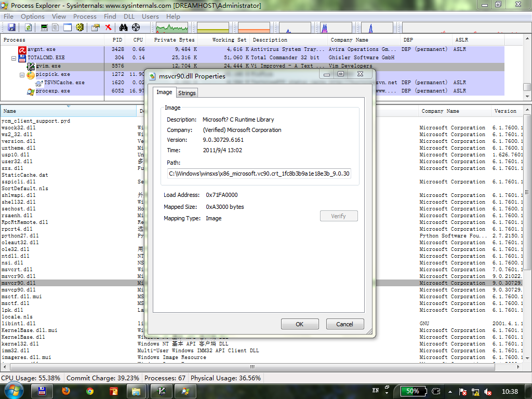The height and width of the screenshot is (399, 532).
Task: Open the View menu
Action: (59, 16)
